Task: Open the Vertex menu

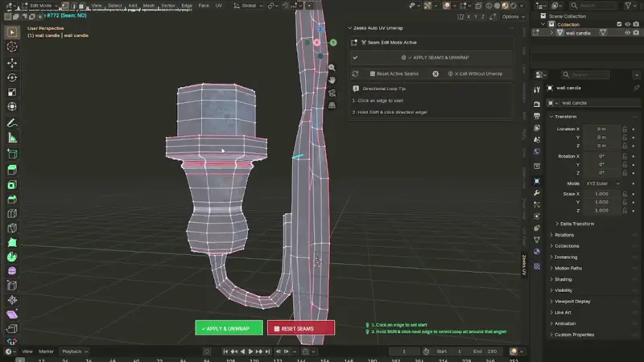Action: tap(168, 6)
